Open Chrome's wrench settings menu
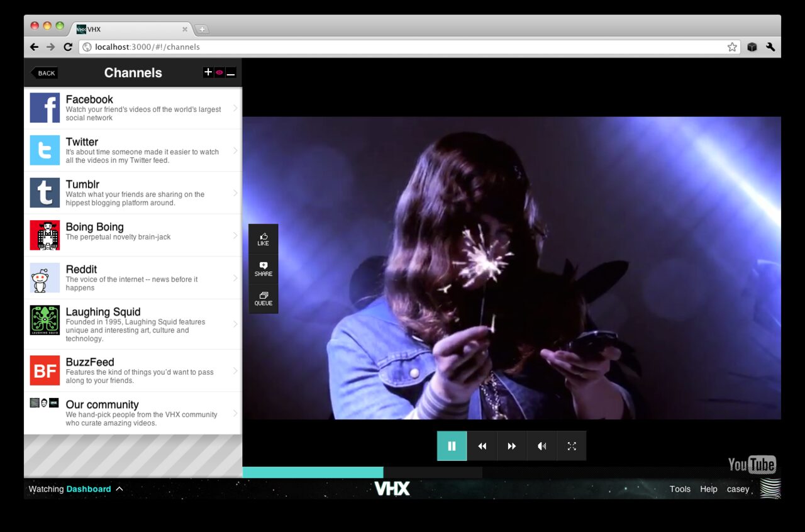 point(770,47)
